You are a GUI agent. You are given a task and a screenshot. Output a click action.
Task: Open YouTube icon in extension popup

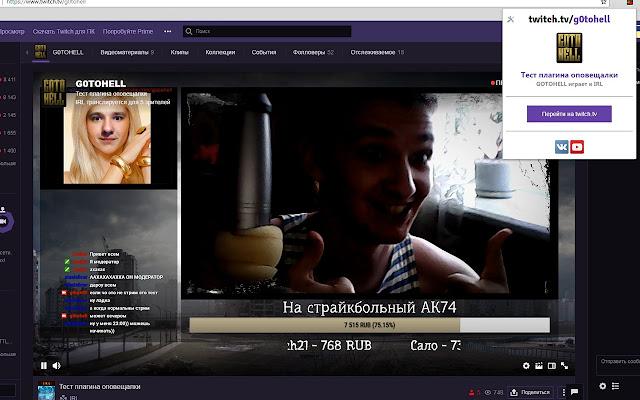coord(577,147)
